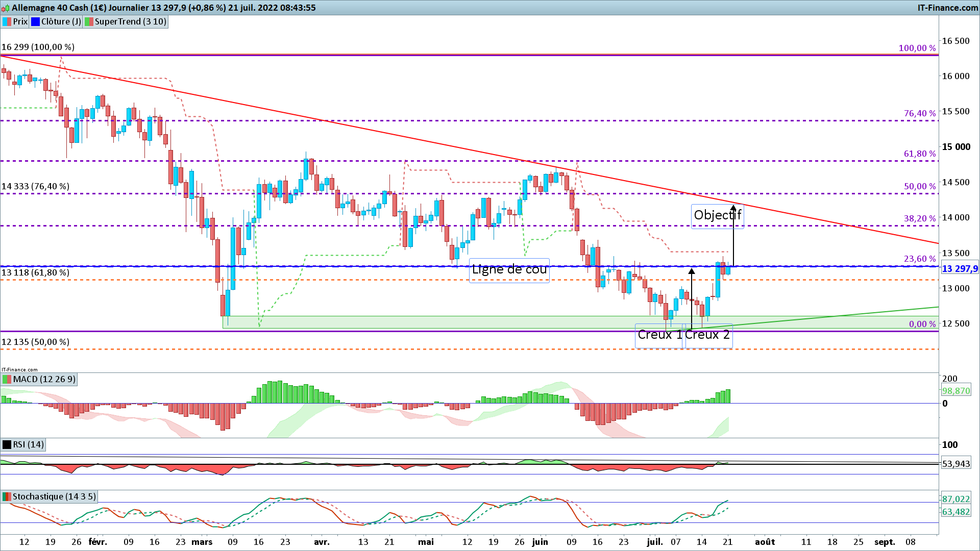Click the MACD value tag 98,870

pos(955,391)
